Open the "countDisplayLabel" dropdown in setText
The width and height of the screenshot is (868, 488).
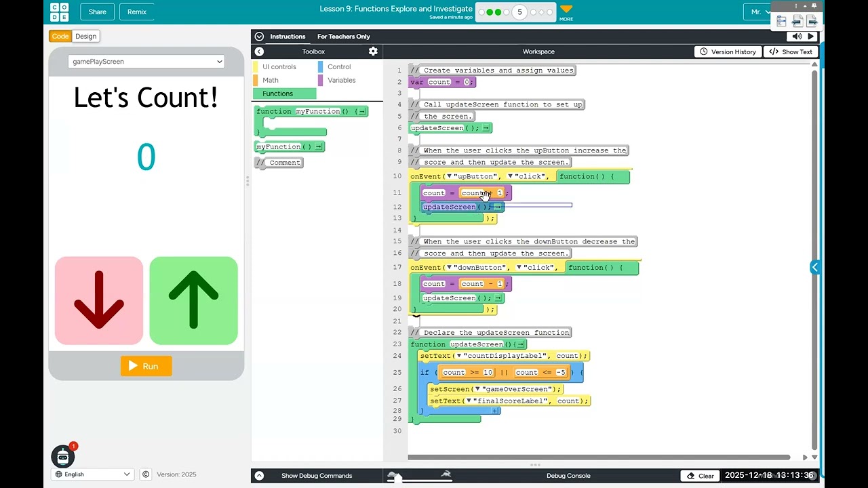(458, 356)
